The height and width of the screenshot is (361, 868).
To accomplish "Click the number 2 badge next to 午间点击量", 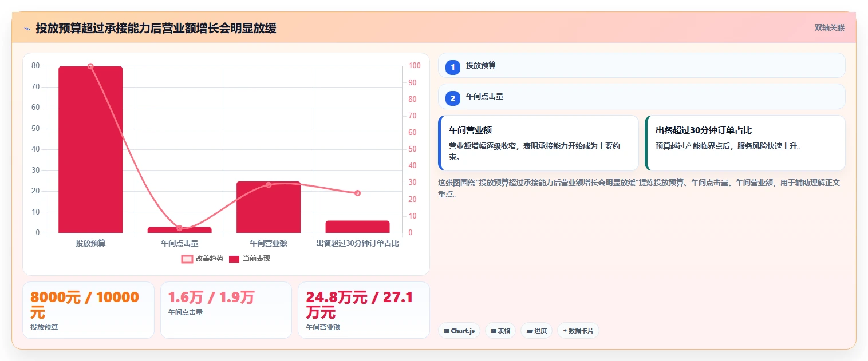I will [x=453, y=98].
